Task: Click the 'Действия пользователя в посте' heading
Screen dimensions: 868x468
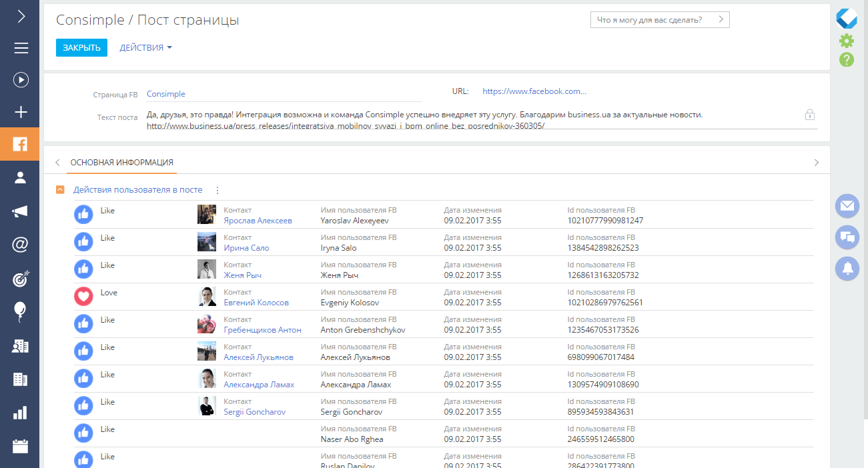Action: click(x=138, y=190)
